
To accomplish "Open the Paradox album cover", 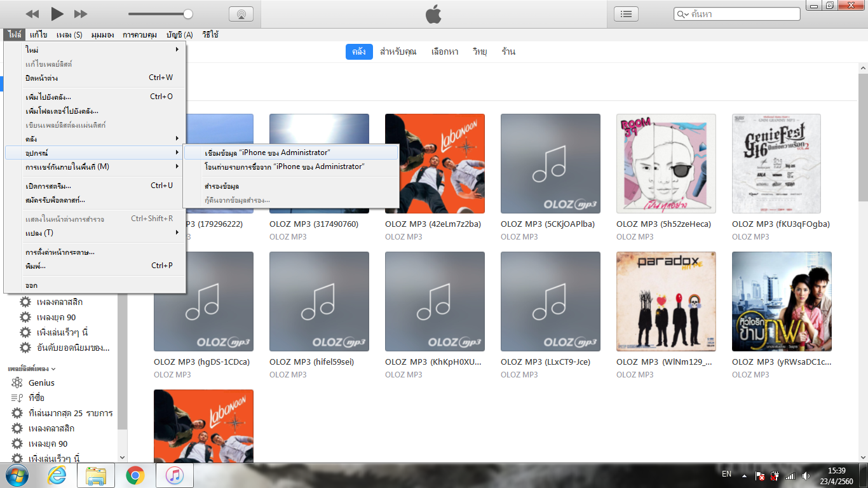I will pyautogui.click(x=666, y=302).
